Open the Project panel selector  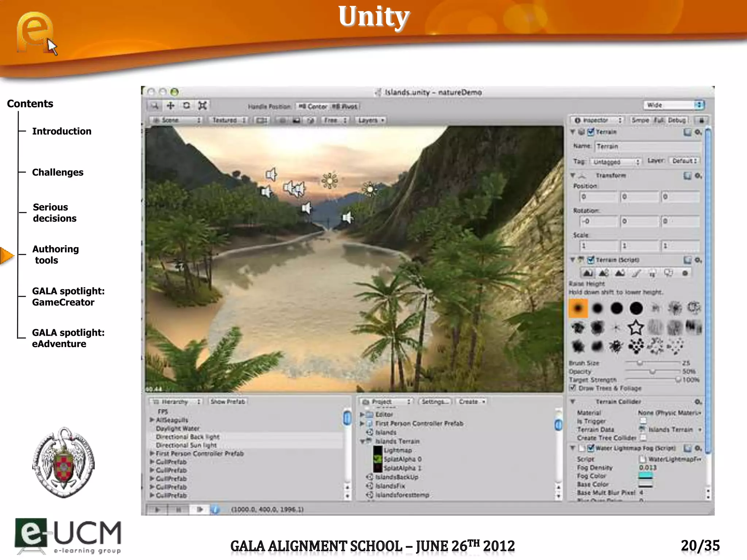[386, 401]
